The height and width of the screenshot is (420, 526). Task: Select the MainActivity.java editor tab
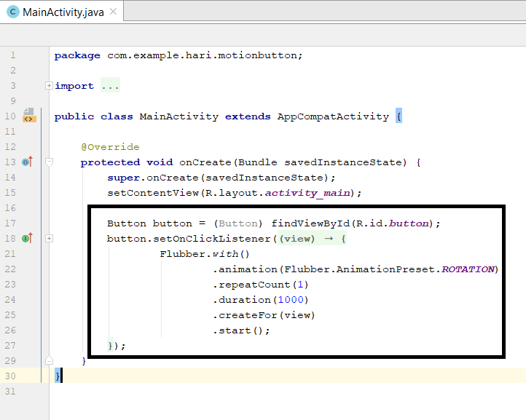(x=62, y=12)
